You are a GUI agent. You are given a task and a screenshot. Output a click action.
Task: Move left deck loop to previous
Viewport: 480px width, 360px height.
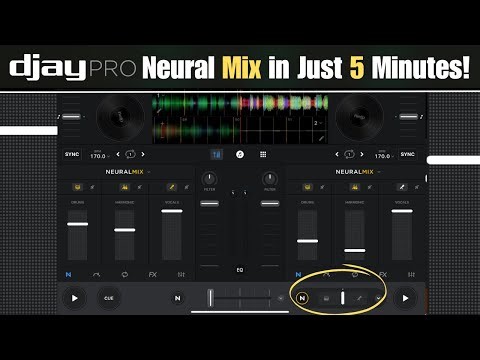[x=118, y=154]
